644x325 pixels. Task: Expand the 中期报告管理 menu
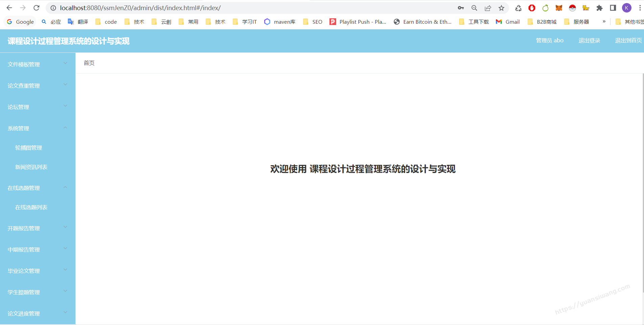[x=38, y=250]
